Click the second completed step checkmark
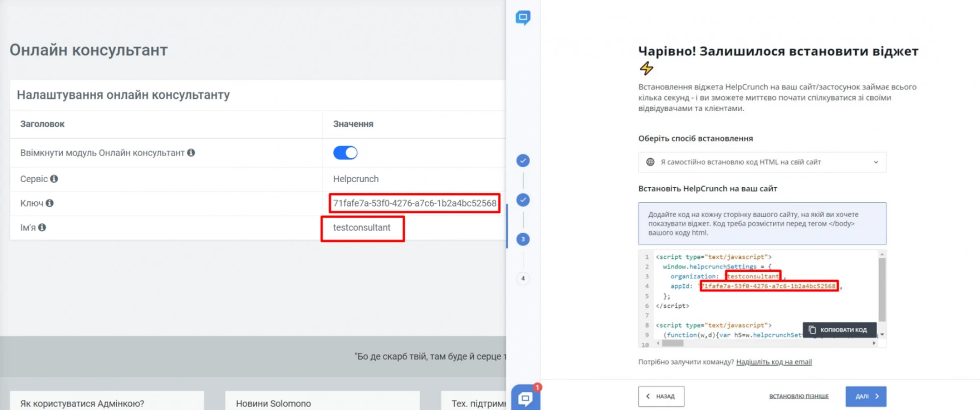The image size is (980, 410). pyautogui.click(x=523, y=200)
